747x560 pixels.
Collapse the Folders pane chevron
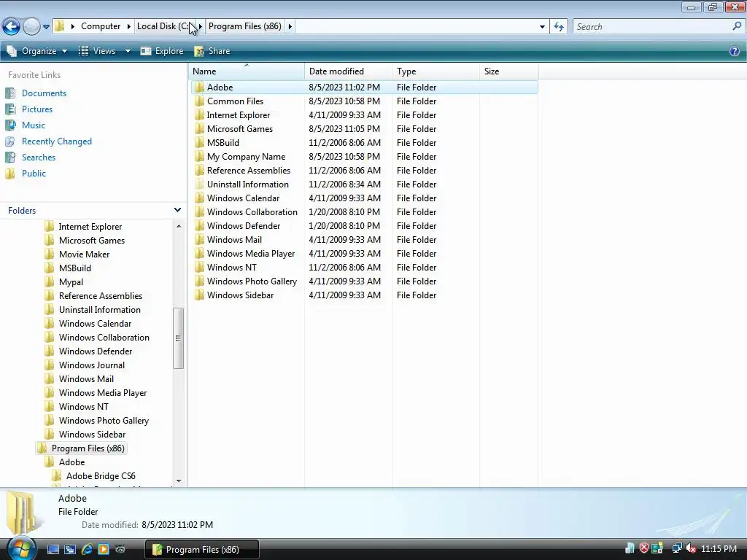[x=177, y=210]
